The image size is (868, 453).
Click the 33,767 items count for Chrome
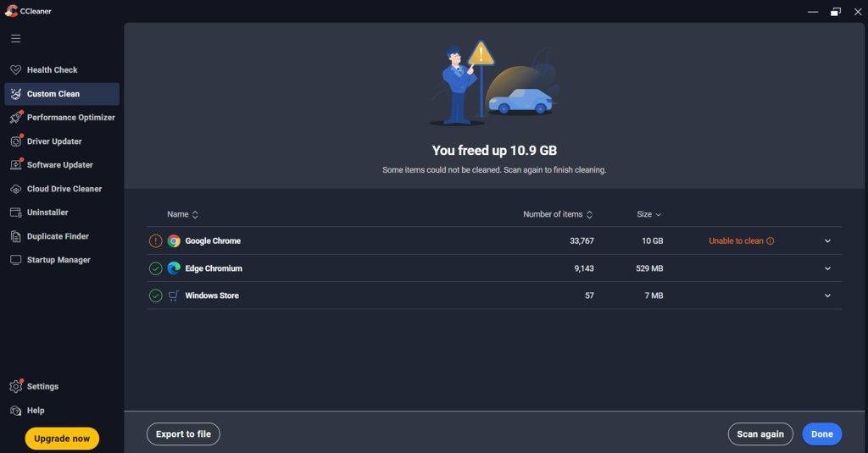581,240
